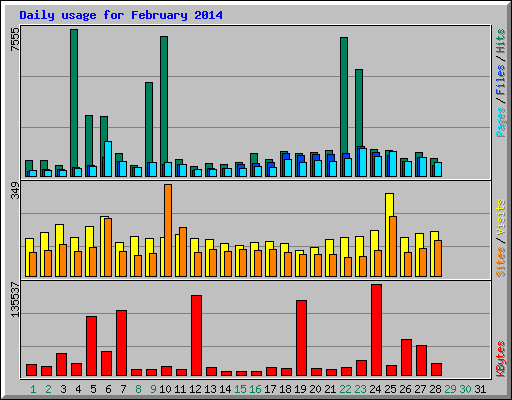Viewport: 512px width, 400px height.
Task: Click day 25 on the x-axis
Action: (390, 389)
